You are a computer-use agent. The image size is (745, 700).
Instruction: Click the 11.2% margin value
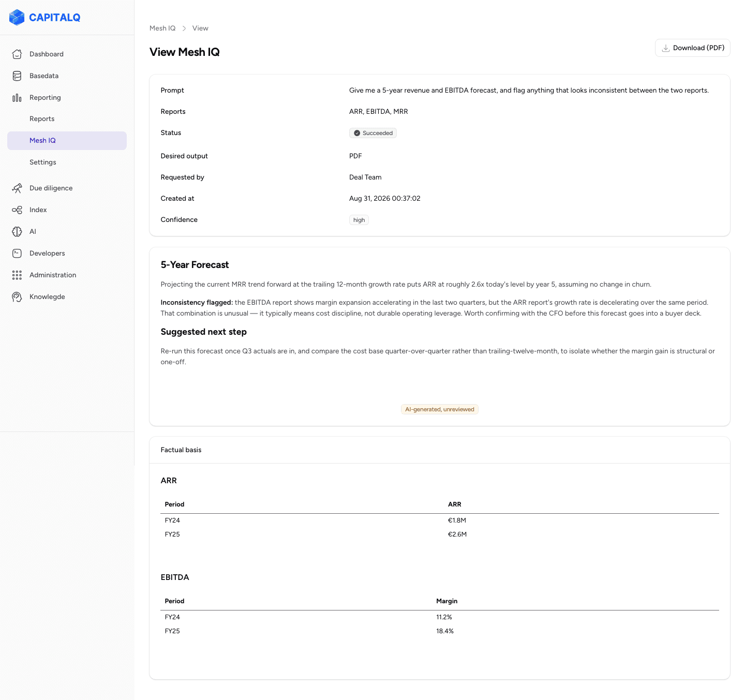(x=444, y=617)
